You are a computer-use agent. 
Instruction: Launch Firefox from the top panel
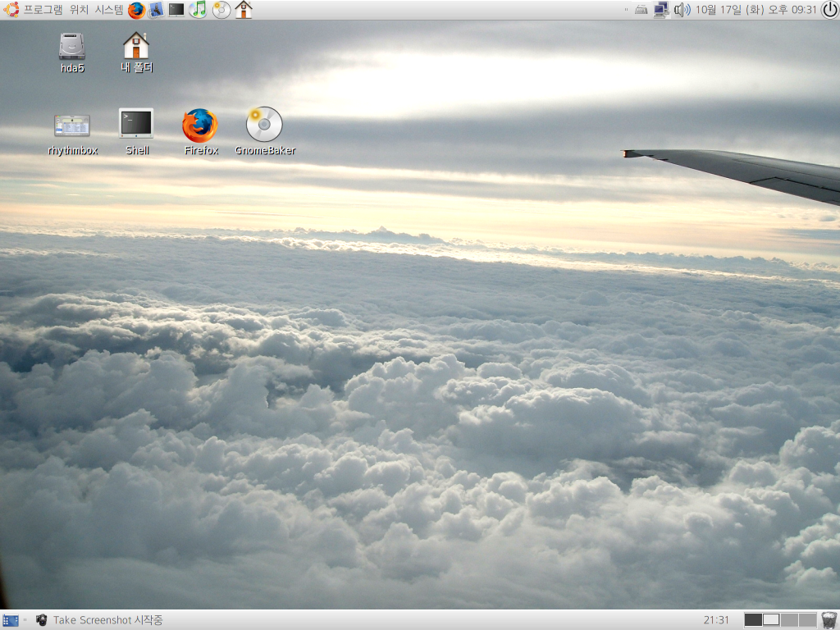click(136, 10)
